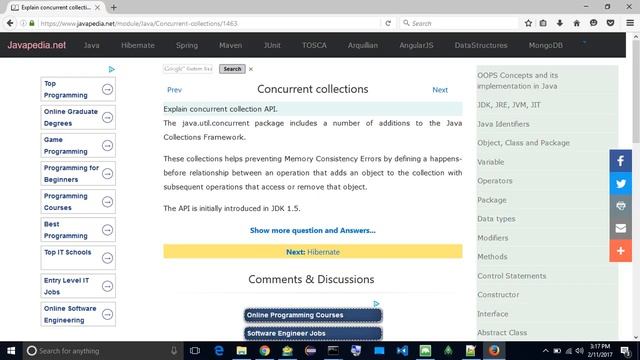Expand the Entry Level IT Jobs ad arrow

click(x=107, y=286)
